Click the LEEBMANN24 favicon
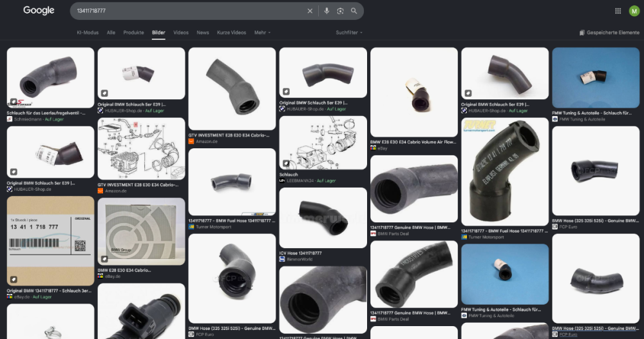The height and width of the screenshot is (339, 644). click(282, 181)
